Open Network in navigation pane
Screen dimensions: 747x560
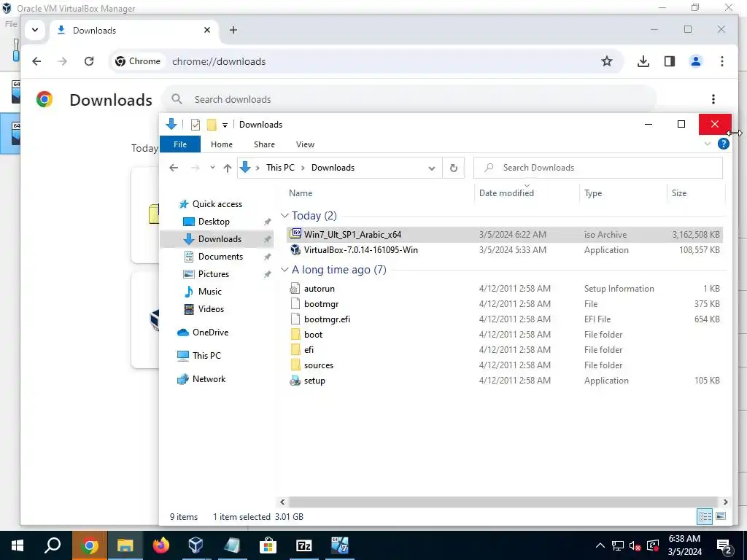[209, 379]
